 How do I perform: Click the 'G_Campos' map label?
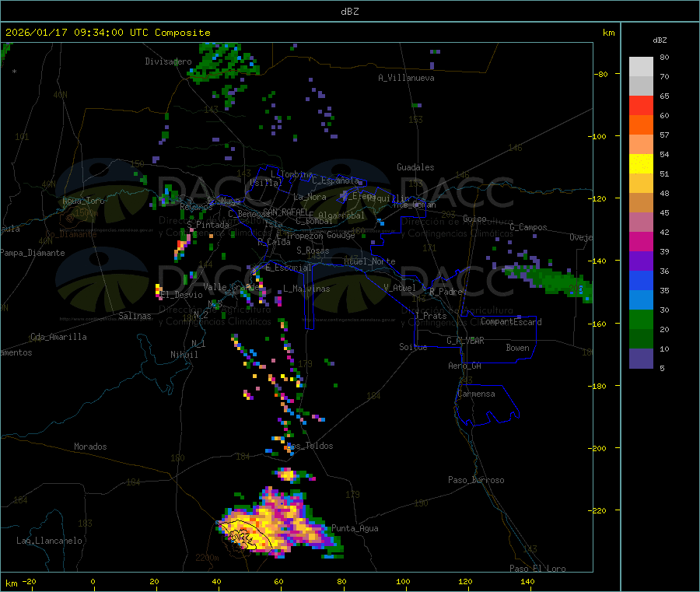tap(528, 227)
